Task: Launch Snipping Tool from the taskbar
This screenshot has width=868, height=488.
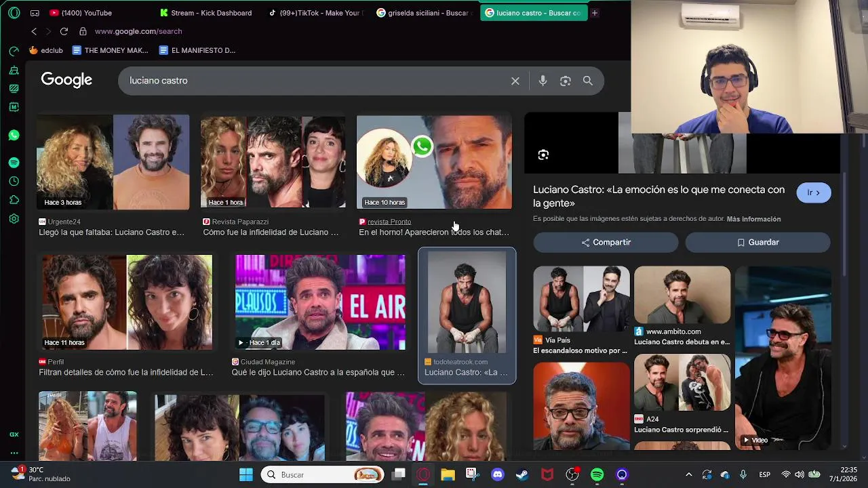Action: pyautogui.click(x=473, y=474)
